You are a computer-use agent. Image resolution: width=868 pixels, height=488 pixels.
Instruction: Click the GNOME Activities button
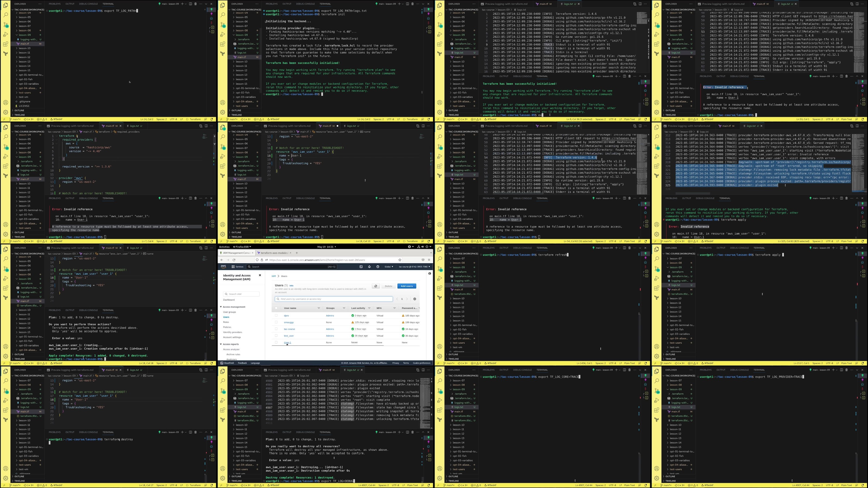pos(224,246)
